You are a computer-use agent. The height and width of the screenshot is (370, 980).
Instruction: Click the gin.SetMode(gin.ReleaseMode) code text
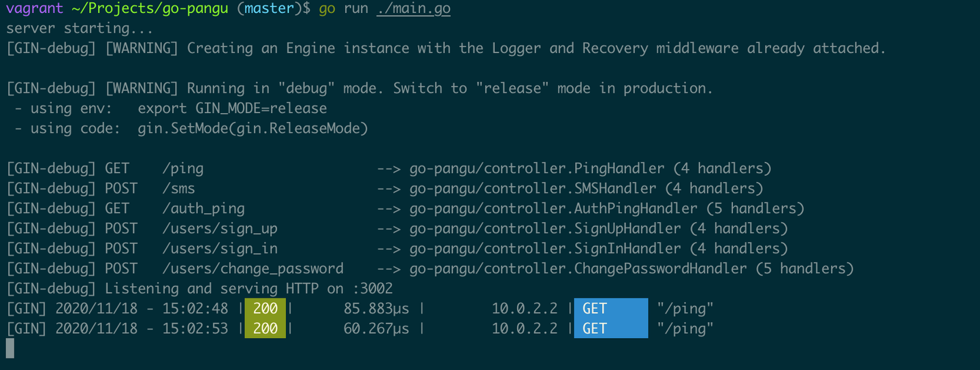tap(252, 128)
